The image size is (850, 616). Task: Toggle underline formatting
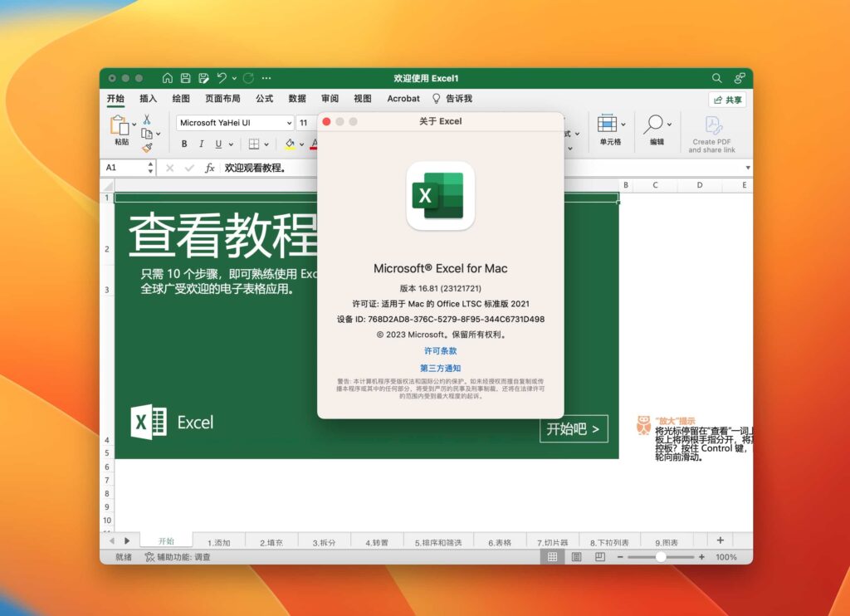tap(217, 143)
